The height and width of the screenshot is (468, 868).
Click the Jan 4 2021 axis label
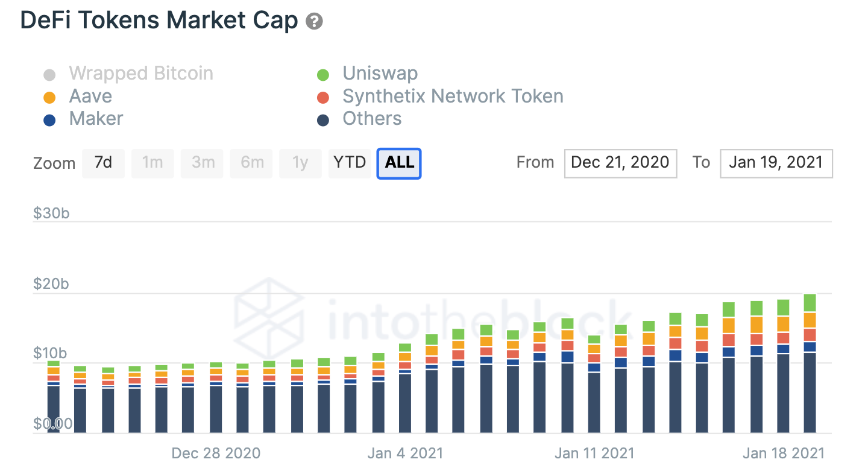point(405,453)
